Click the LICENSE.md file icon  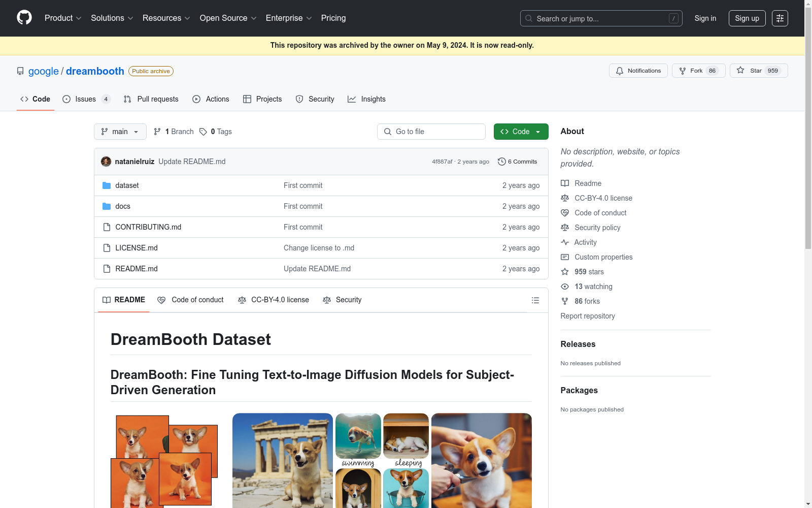pyautogui.click(x=107, y=248)
